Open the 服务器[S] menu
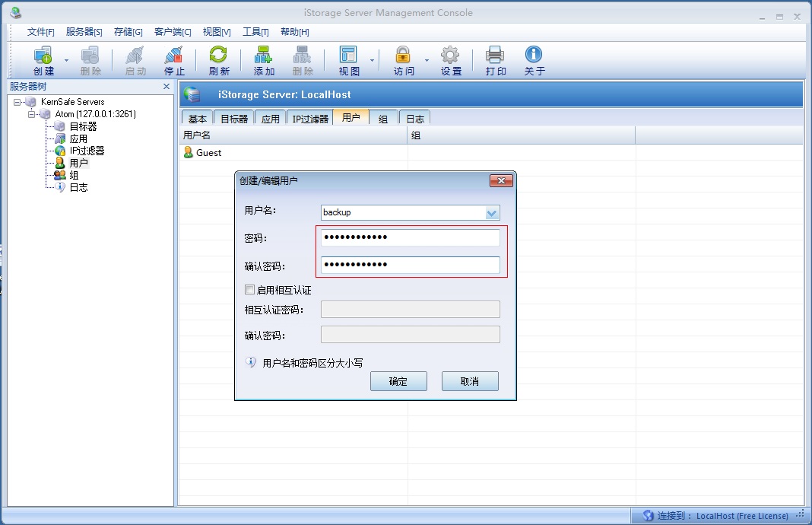The width and height of the screenshot is (812, 525). pyautogui.click(x=84, y=32)
